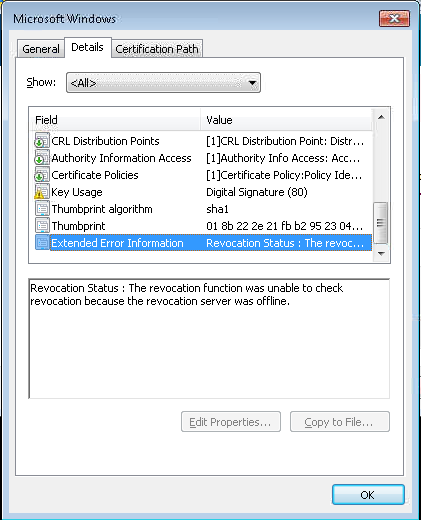Click the field list scroll up arrow

point(381,117)
